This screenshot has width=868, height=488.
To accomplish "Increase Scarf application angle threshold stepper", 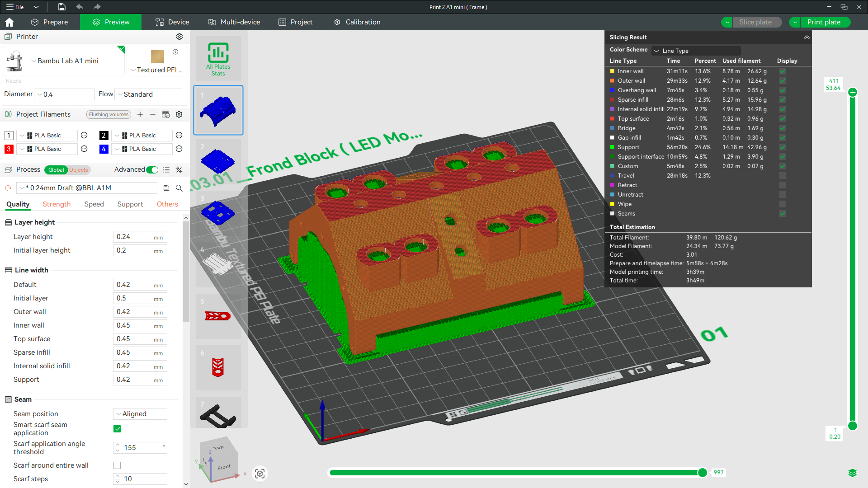I will click(118, 445).
